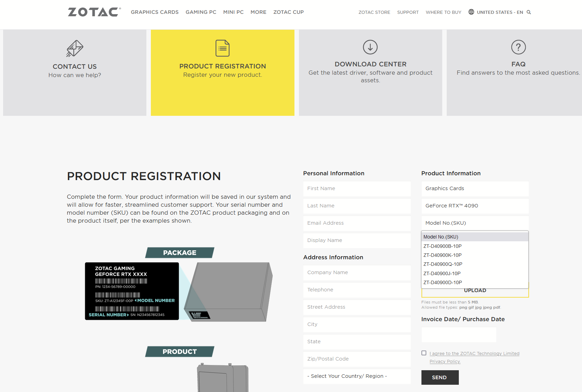
Task: Click the Product Registration document icon
Action: click(222, 48)
